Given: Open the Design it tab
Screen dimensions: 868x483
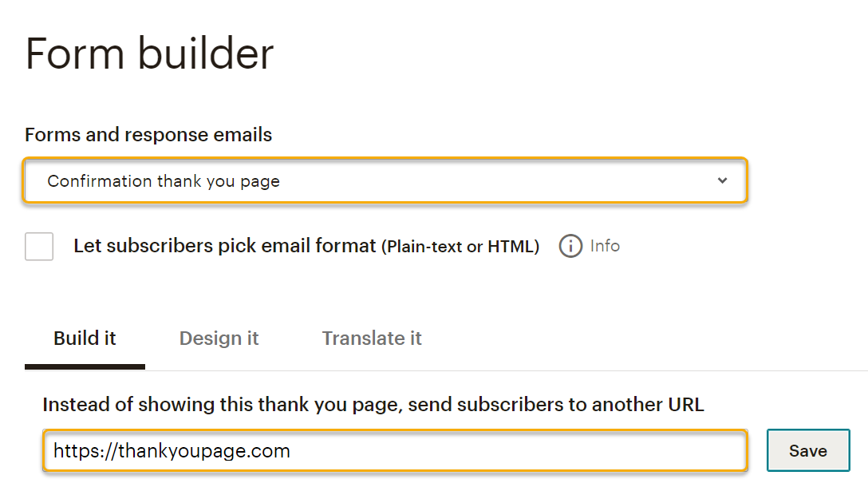Looking at the screenshot, I should pyautogui.click(x=219, y=338).
